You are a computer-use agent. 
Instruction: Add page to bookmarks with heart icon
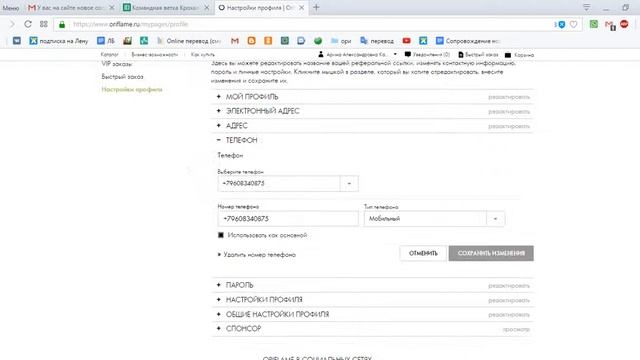pos(573,24)
